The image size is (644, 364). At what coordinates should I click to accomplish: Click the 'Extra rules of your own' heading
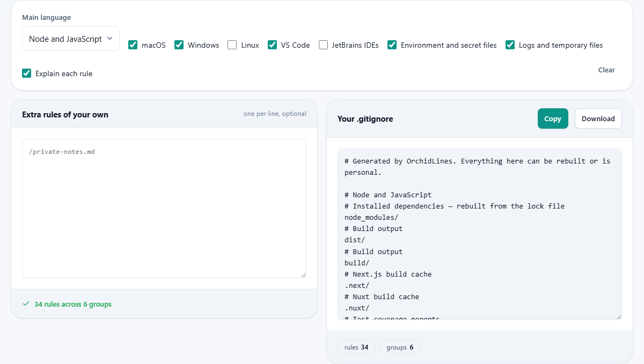tap(65, 114)
